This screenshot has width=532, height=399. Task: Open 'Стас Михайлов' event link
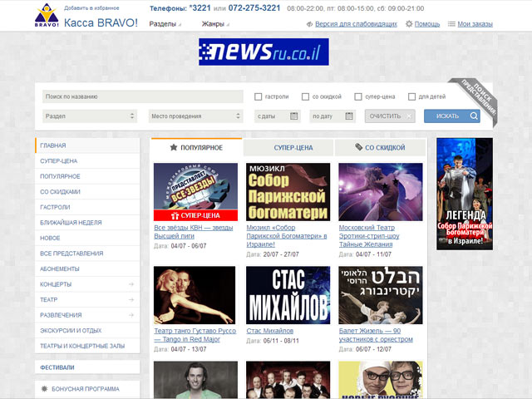click(270, 331)
